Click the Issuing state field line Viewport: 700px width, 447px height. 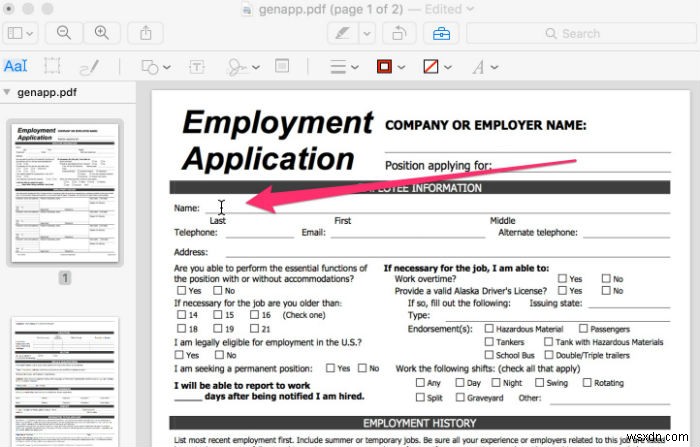[629, 304]
